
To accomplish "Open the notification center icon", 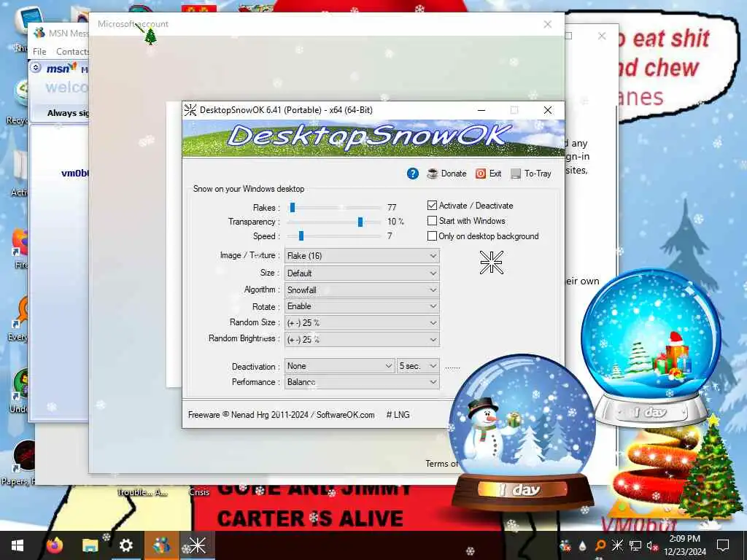I will (723, 545).
